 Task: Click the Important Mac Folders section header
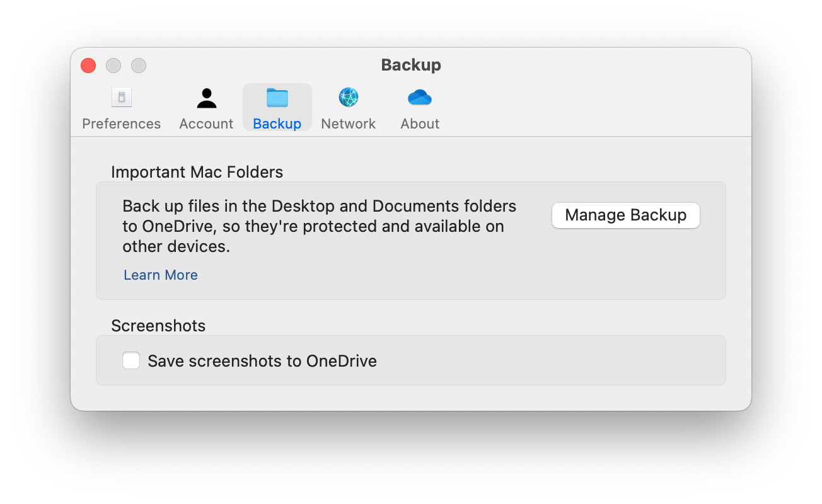(x=197, y=171)
